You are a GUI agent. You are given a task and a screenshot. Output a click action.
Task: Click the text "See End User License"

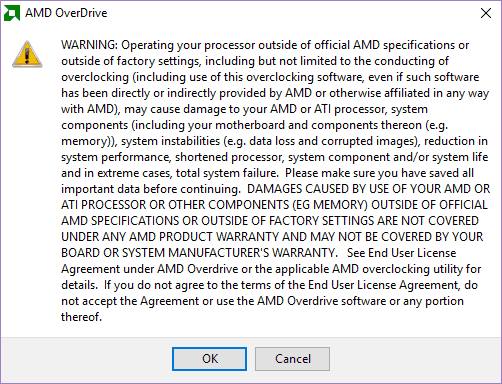[401, 253]
